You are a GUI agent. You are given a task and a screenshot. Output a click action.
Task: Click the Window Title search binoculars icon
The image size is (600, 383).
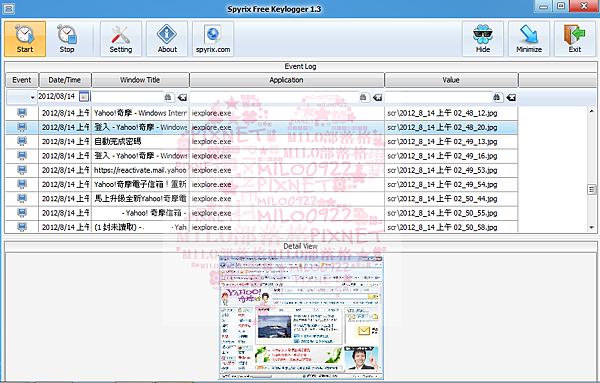(168, 98)
